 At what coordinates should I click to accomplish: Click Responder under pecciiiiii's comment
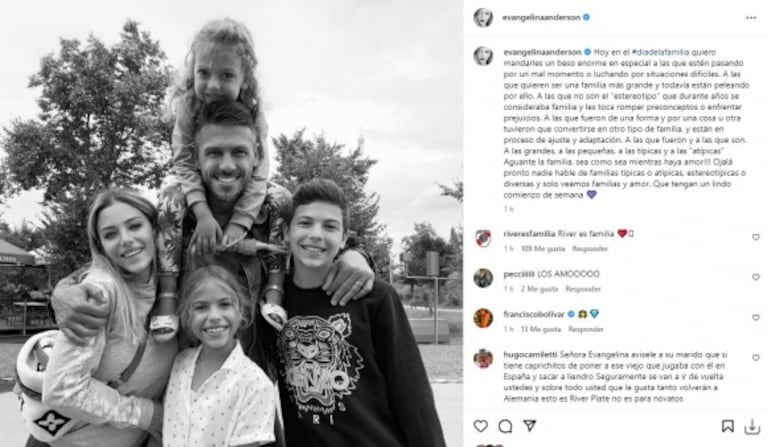point(583,289)
